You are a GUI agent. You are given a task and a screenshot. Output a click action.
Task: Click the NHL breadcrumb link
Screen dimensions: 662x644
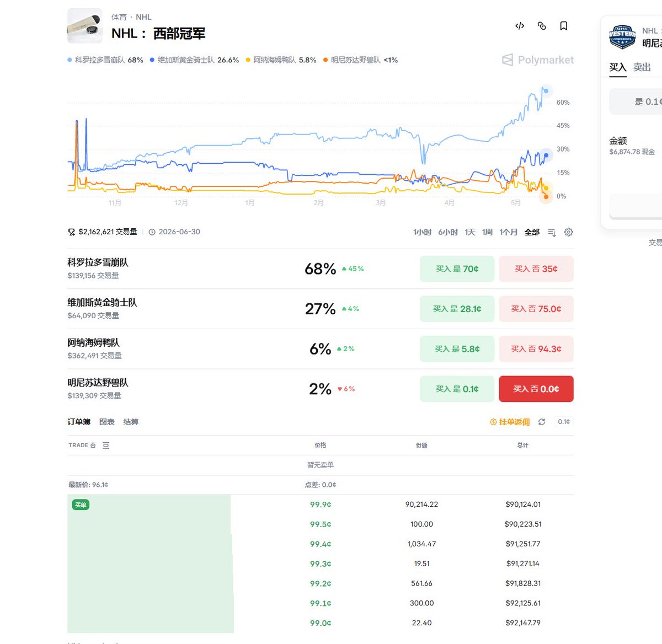(x=143, y=17)
